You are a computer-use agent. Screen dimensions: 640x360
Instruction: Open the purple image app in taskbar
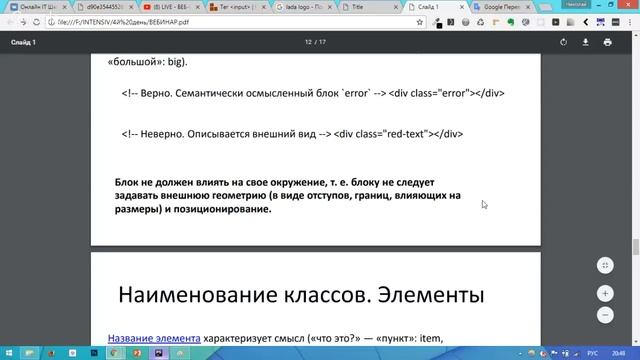tap(159, 353)
